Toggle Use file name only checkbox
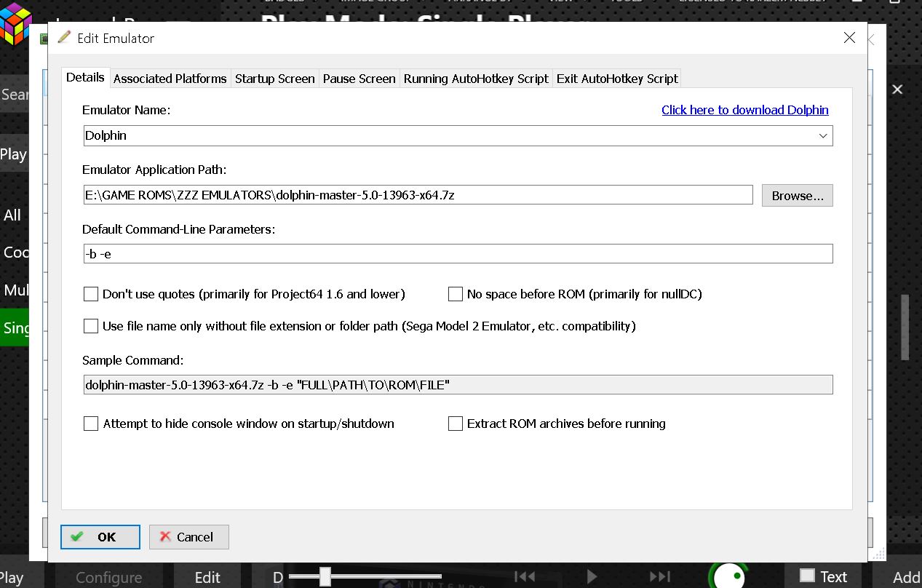Viewport: 922px width, 588px height. point(91,326)
